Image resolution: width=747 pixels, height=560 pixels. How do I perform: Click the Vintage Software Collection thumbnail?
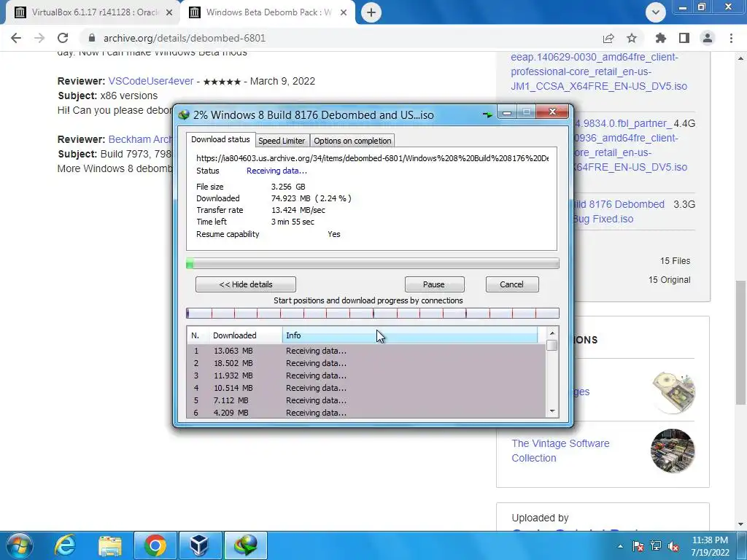(673, 451)
